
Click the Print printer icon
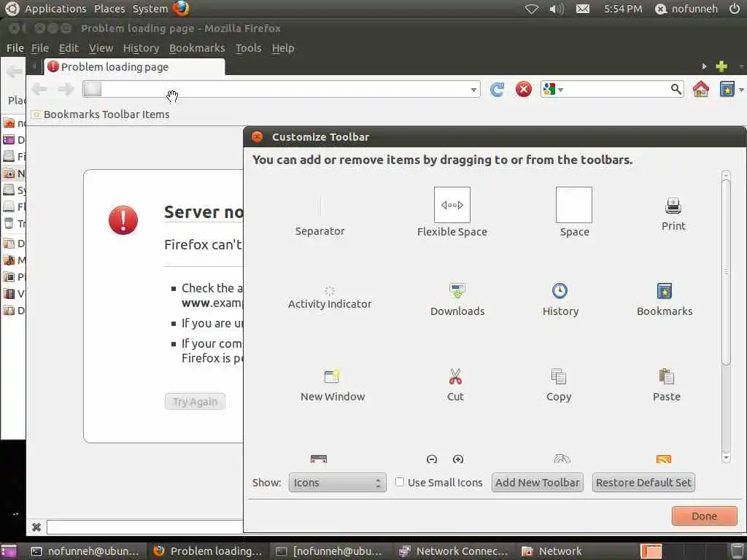pos(673,205)
